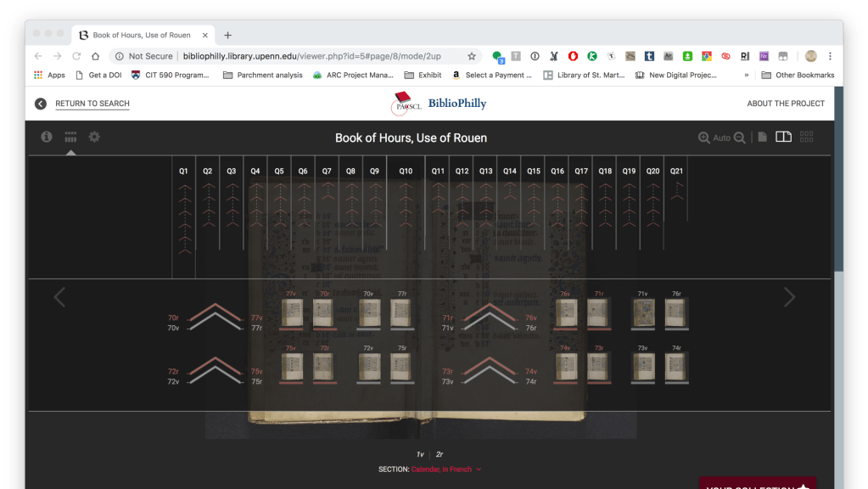Switch to thumbnail grid view
868x489 pixels.
(x=807, y=137)
